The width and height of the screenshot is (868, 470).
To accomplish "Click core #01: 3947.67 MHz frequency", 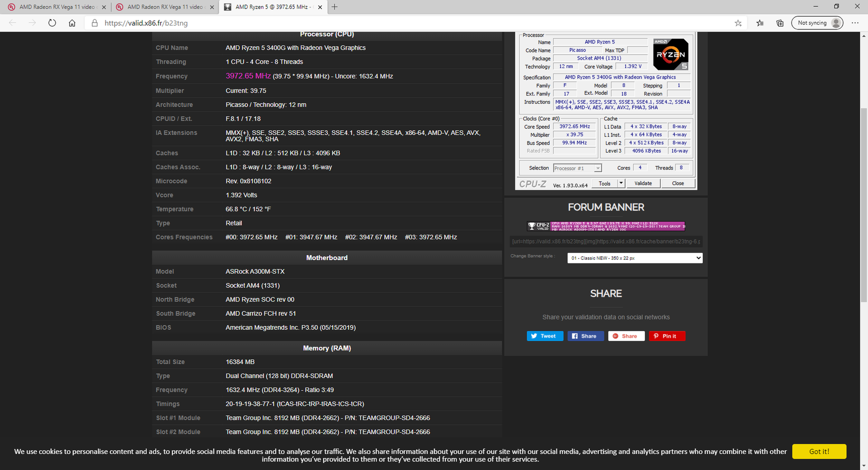I will 311,237.
